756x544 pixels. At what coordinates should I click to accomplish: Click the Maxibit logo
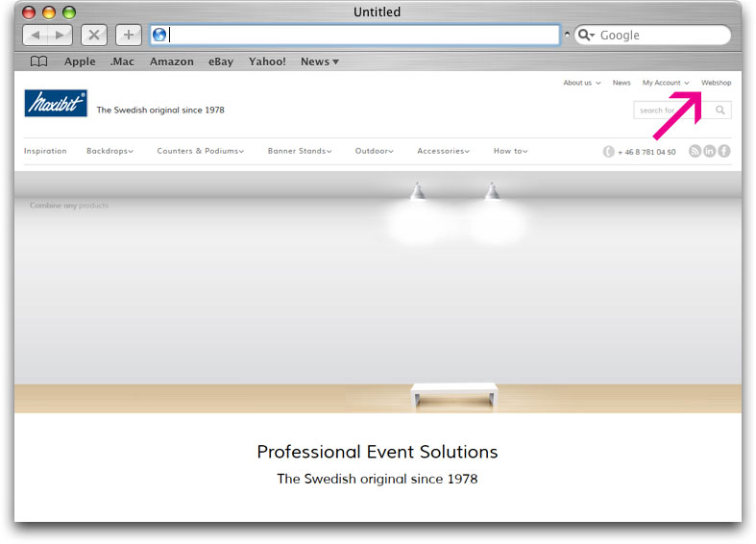click(x=56, y=104)
